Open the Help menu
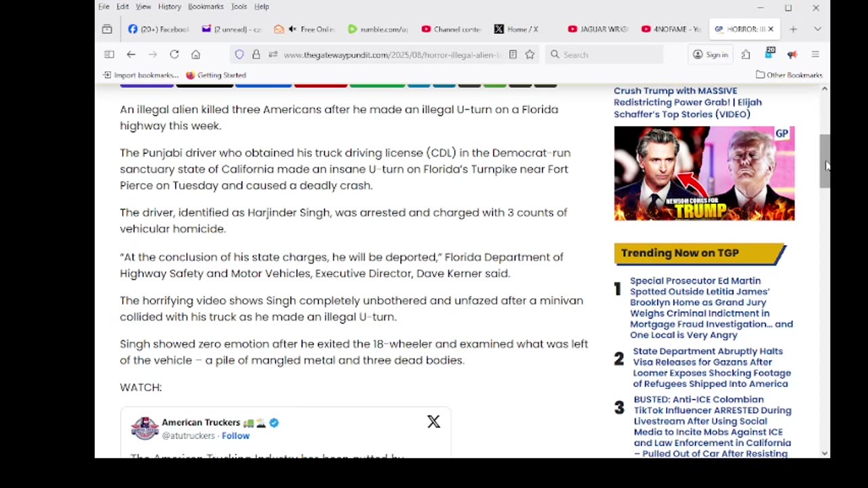The image size is (868, 488). point(262,7)
